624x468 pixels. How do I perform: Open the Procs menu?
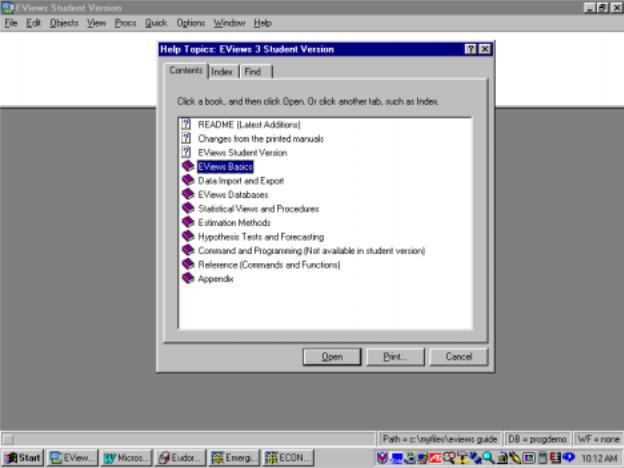point(125,23)
